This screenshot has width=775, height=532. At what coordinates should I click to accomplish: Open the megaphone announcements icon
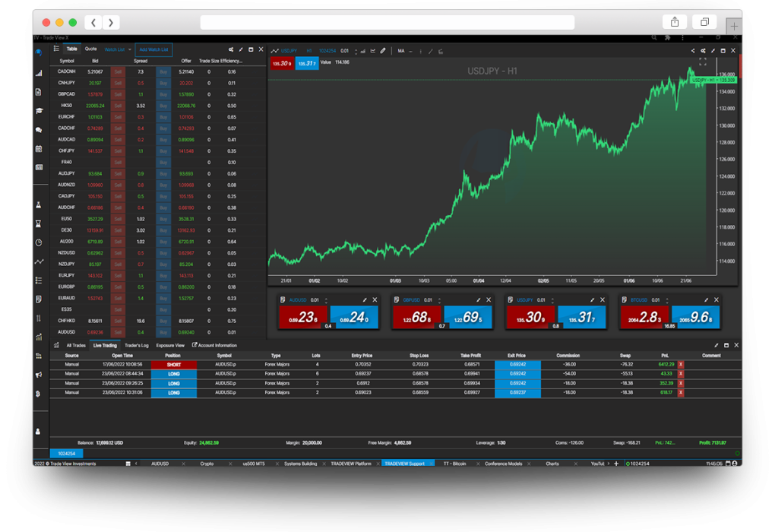38,375
